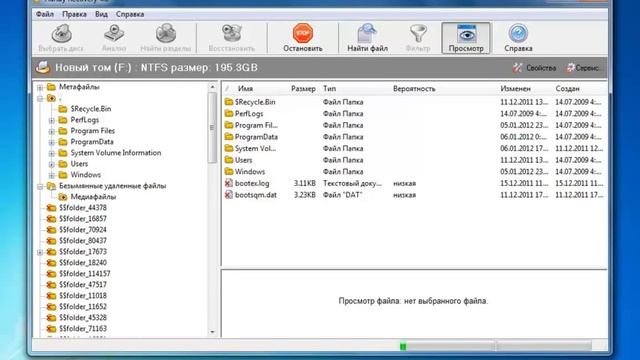Sort file list by Тип column
Image resolution: width=640 pixels, height=360 pixels.
click(x=329, y=89)
